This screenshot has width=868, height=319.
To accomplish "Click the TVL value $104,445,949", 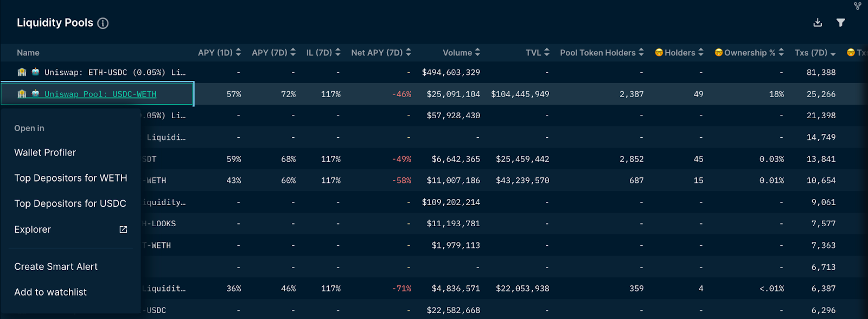I will click(x=520, y=94).
